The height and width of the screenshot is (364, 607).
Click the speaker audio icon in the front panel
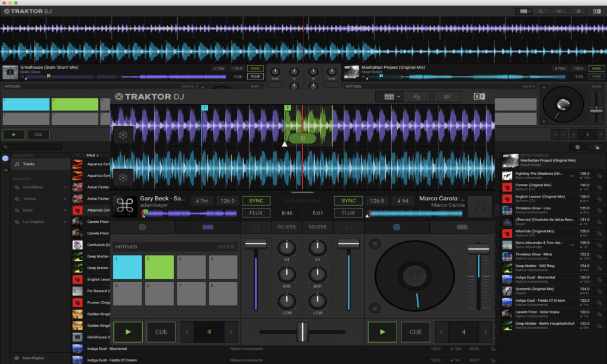click(447, 97)
